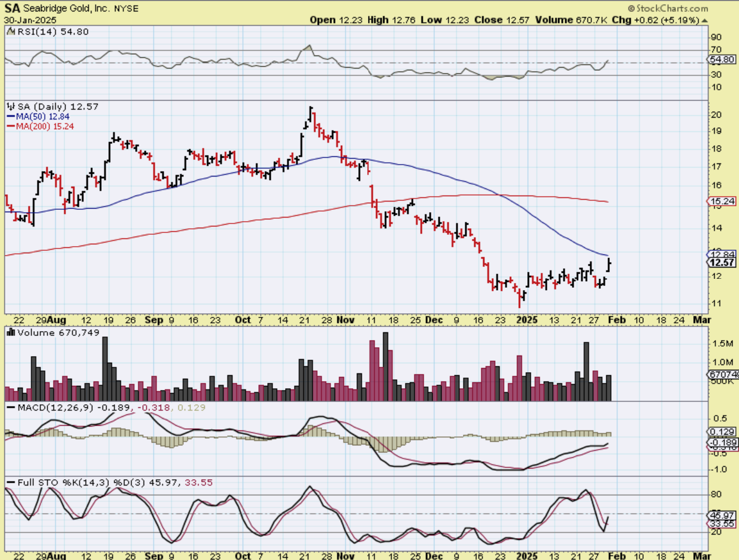Click the OHLC bar icon beside SA (Daily)
739x560 pixels.
[10, 106]
